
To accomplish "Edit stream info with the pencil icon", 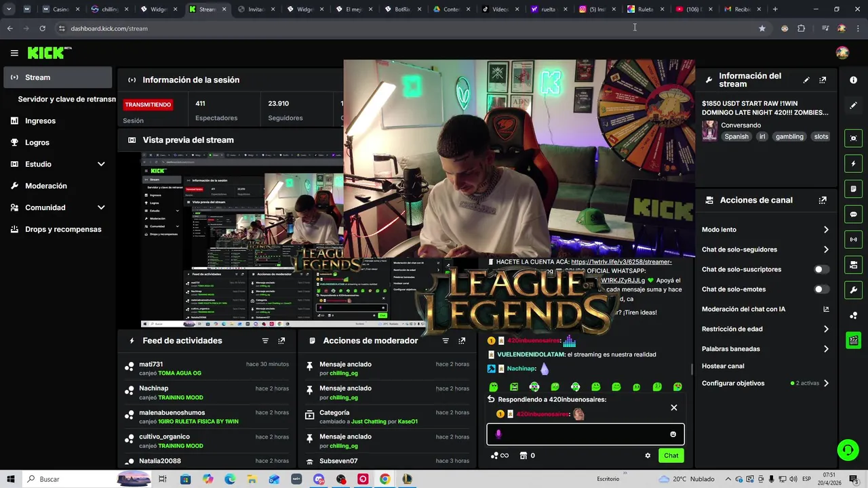I will pos(806,80).
